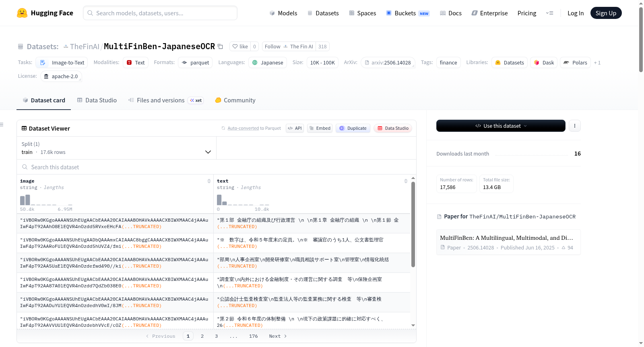Screen dimensions: 644x347
Task: Click the Japanese language tag
Action: click(268, 62)
